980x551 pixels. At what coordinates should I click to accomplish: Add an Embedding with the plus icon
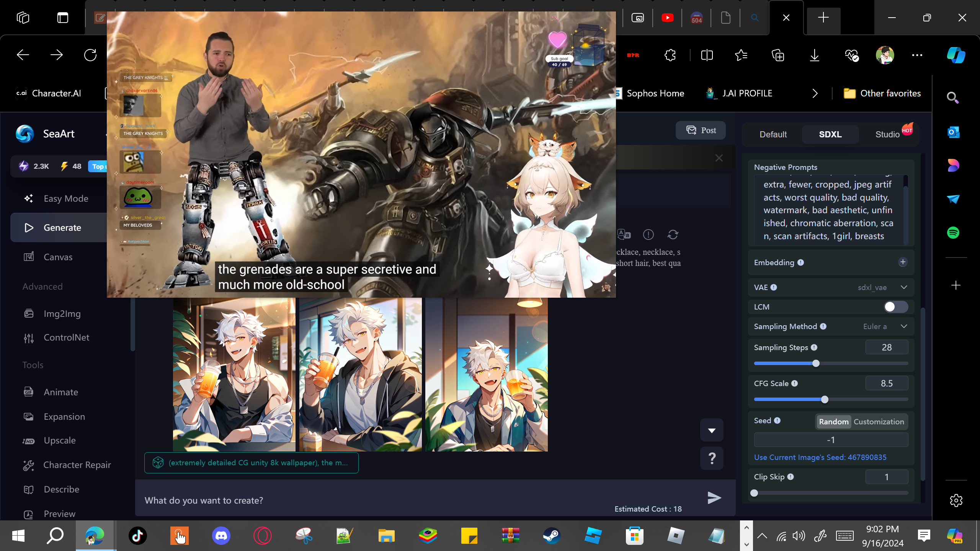[x=903, y=262]
